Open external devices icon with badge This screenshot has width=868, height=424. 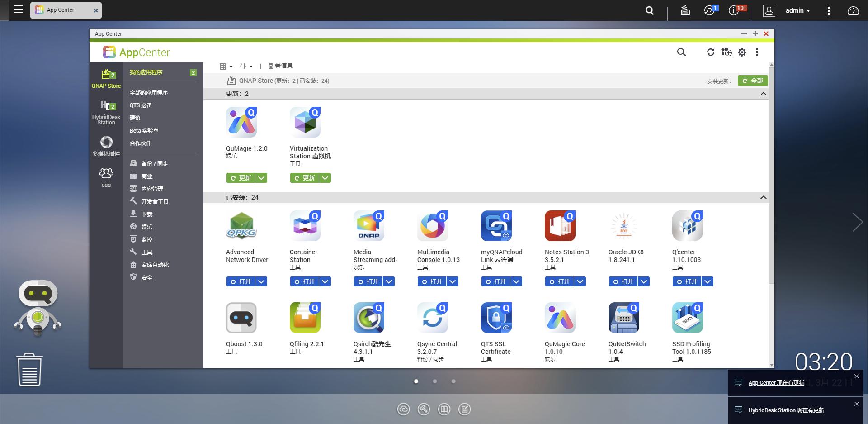(710, 10)
